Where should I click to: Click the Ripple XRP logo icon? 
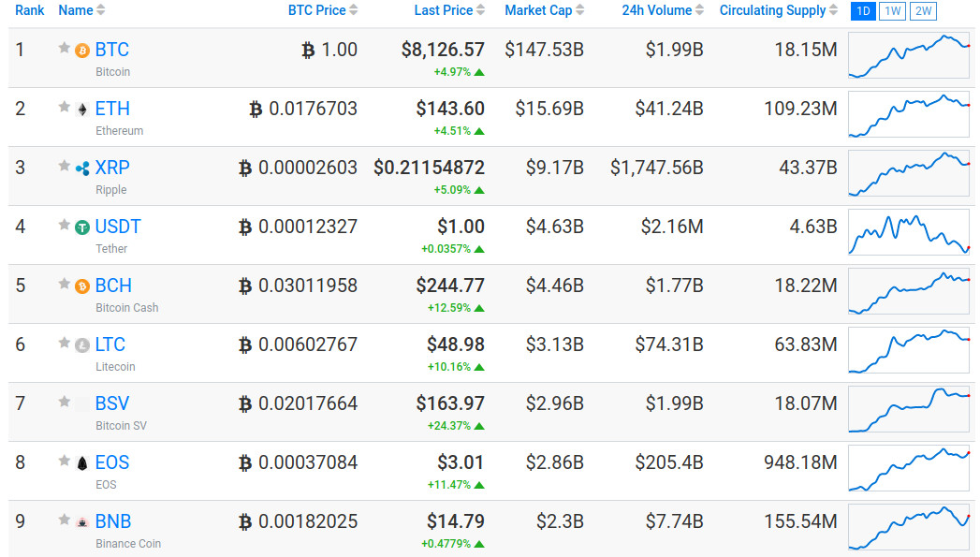81,169
